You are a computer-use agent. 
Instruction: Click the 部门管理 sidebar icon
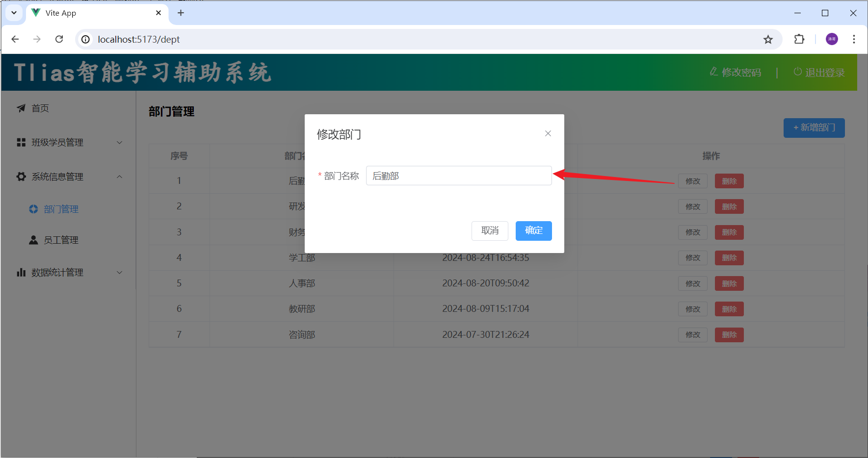(x=33, y=209)
